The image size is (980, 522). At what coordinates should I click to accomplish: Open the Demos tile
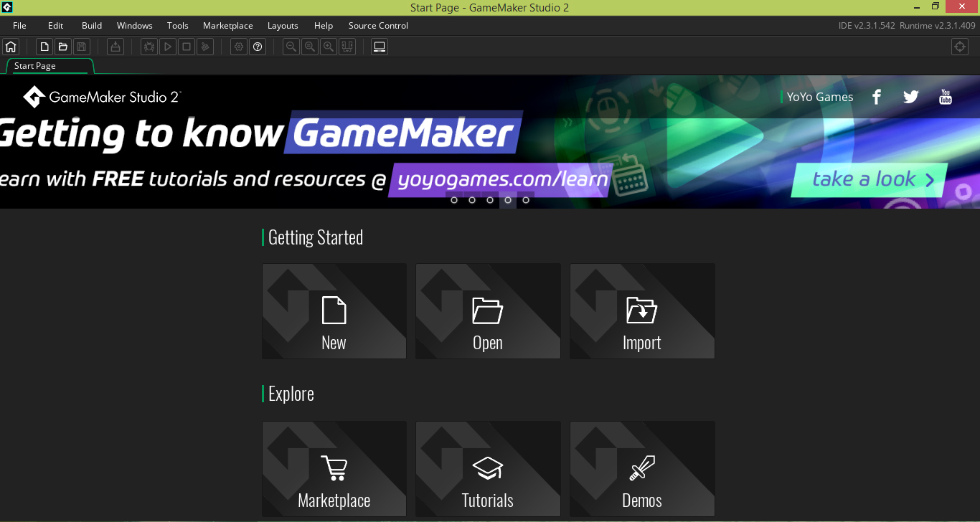642,469
